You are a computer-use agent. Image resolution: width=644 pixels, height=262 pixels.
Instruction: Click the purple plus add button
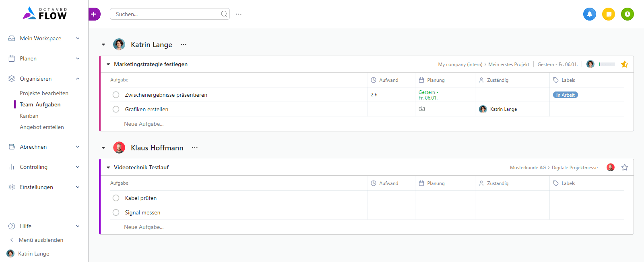[x=94, y=14]
